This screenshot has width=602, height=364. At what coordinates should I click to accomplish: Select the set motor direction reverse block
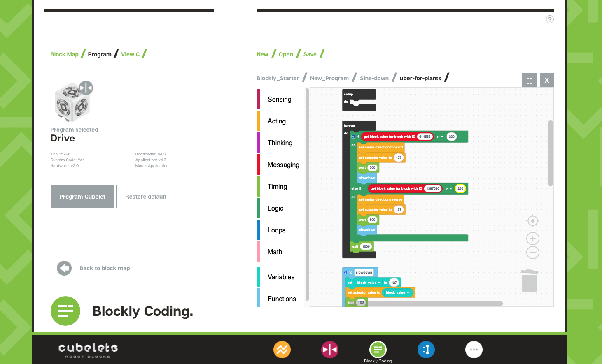[380, 199]
